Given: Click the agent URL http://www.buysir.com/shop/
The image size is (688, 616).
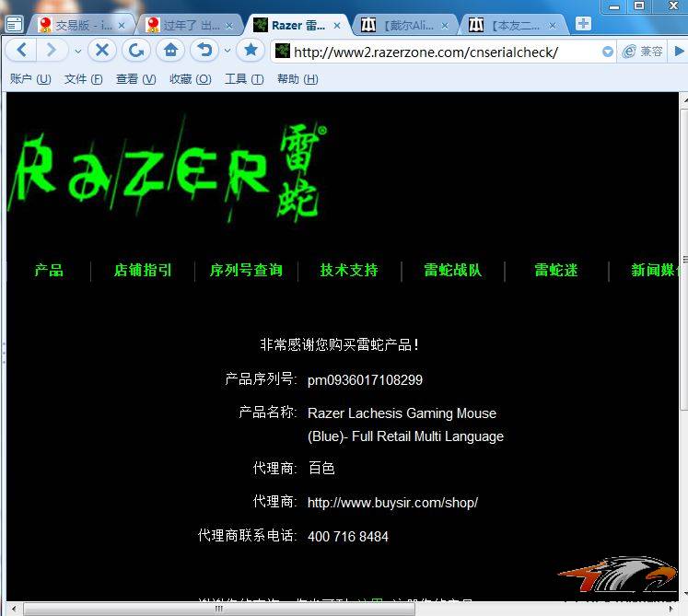Looking at the screenshot, I should click(x=392, y=503).
